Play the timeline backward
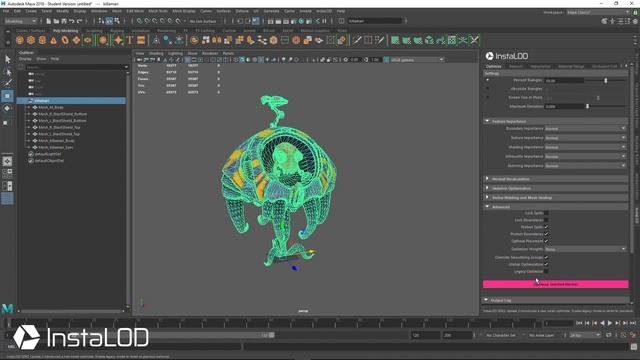This screenshot has width=640, height=360. [x=602, y=323]
